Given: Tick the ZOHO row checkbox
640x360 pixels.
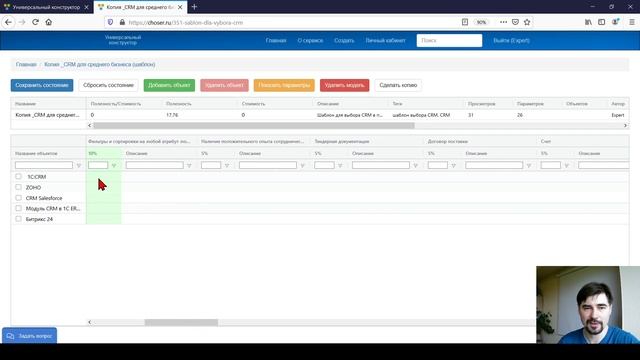Looking at the screenshot, I should 18,187.
